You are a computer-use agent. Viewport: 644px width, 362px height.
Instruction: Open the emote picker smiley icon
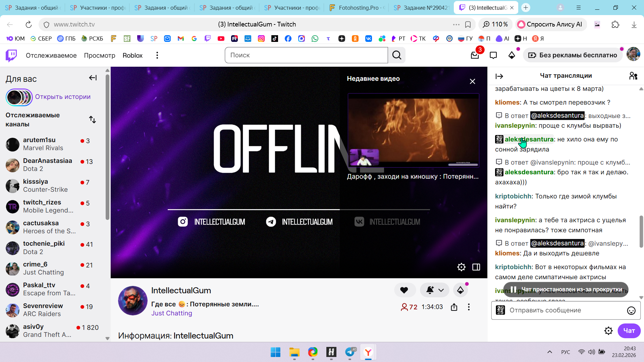click(631, 311)
